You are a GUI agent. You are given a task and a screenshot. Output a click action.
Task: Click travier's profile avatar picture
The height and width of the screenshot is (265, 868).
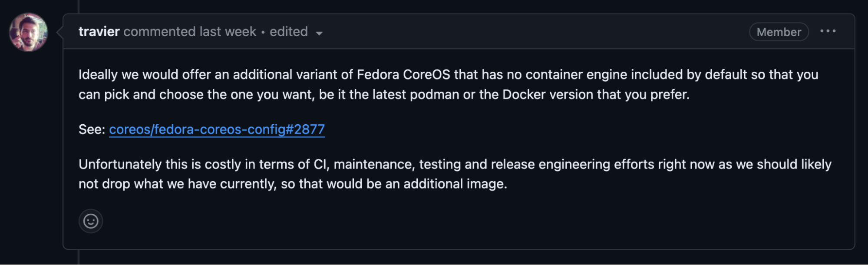(x=29, y=32)
